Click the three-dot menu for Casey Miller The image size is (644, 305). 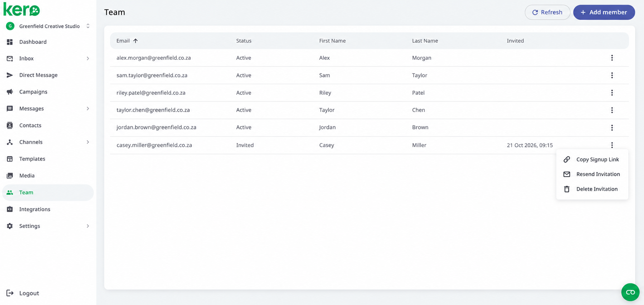[x=612, y=145]
